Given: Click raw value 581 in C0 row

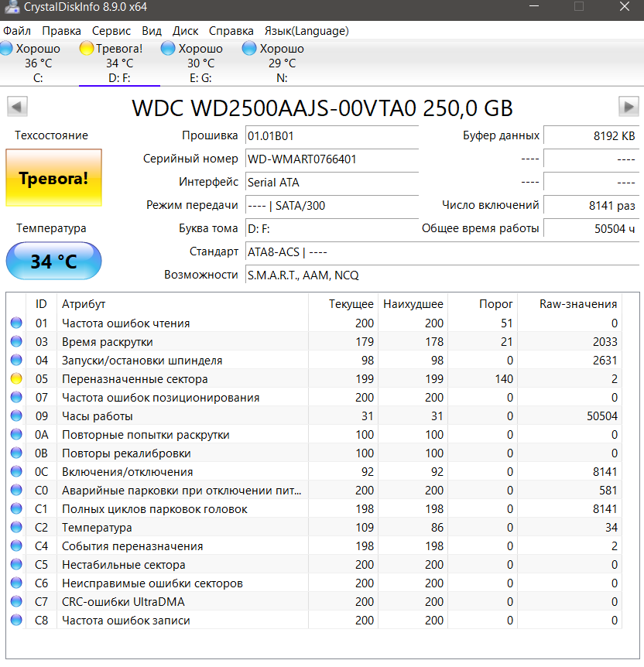Looking at the screenshot, I should (x=608, y=490).
